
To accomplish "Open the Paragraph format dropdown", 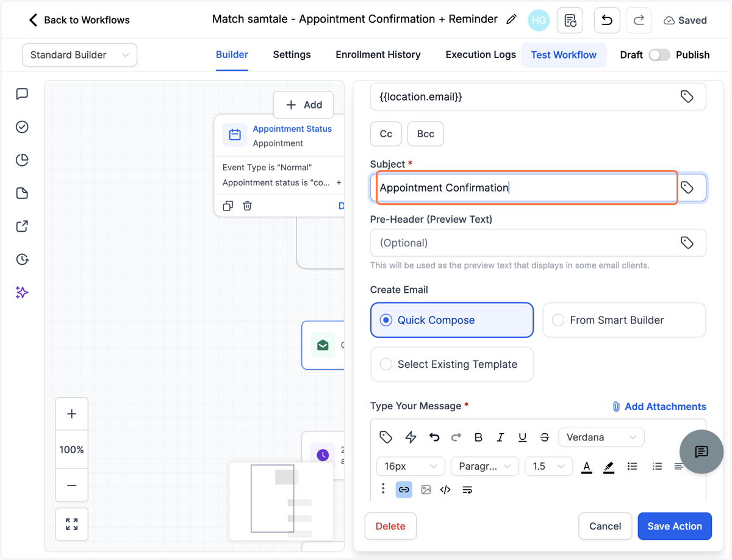I will click(x=485, y=466).
